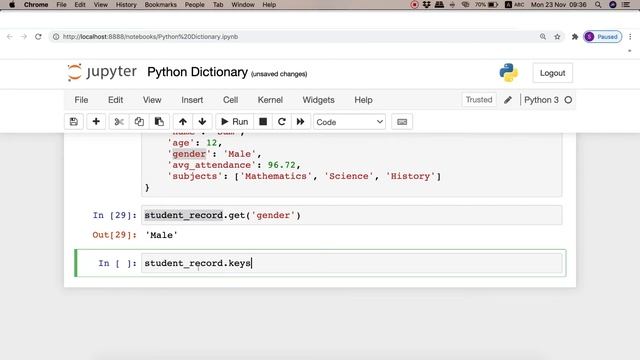640x360 pixels.
Task: Rename the notebook title Python Dictionary
Action: click(197, 72)
